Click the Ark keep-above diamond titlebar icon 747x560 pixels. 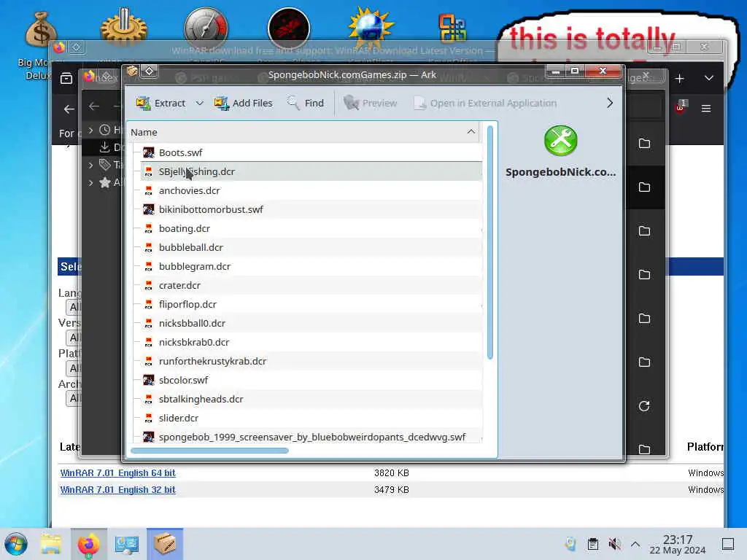(150, 71)
